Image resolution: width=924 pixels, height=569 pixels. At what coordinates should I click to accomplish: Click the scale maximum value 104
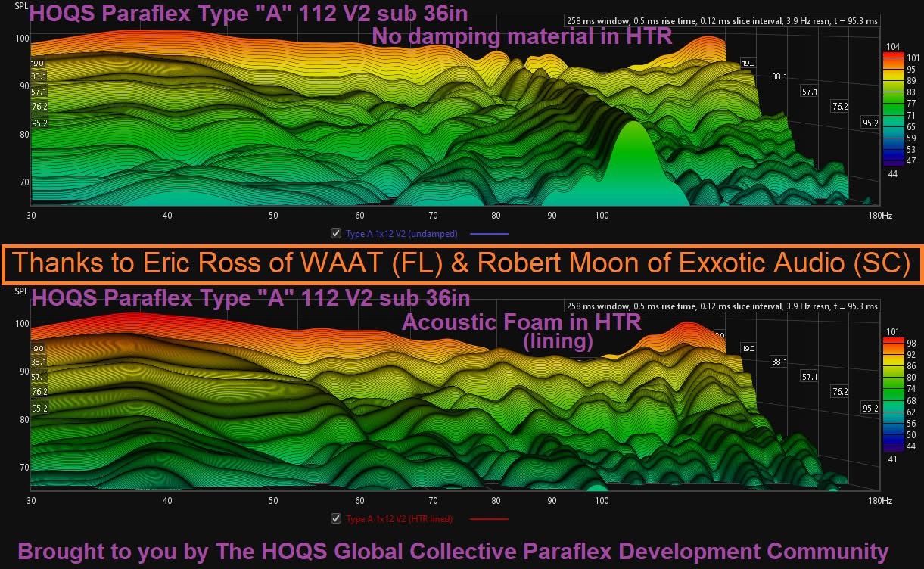[x=892, y=46]
